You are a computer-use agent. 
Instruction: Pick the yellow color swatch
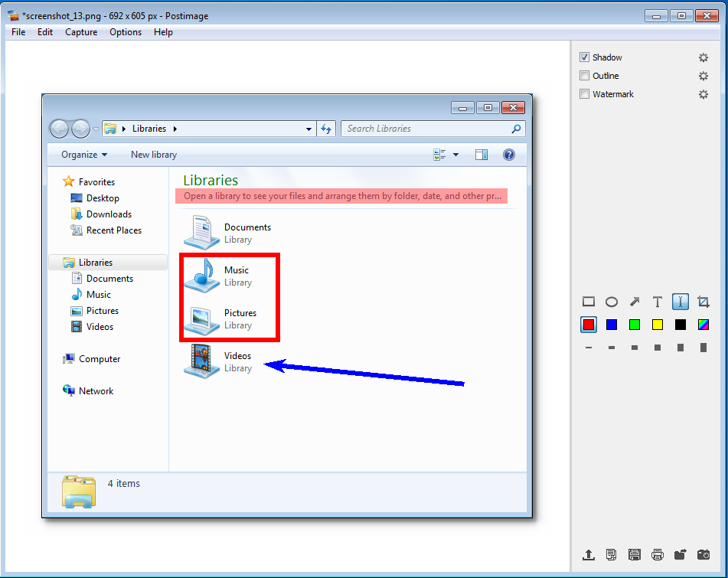(657, 325)
